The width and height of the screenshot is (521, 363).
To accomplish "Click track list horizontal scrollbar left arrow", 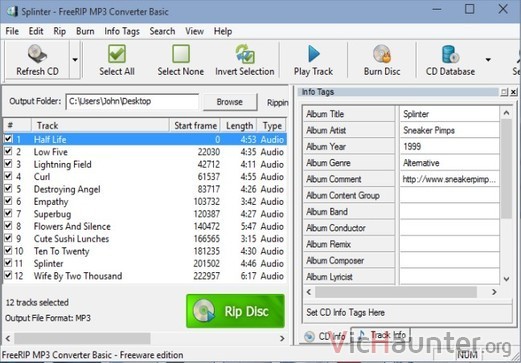I will click(8, 338).
